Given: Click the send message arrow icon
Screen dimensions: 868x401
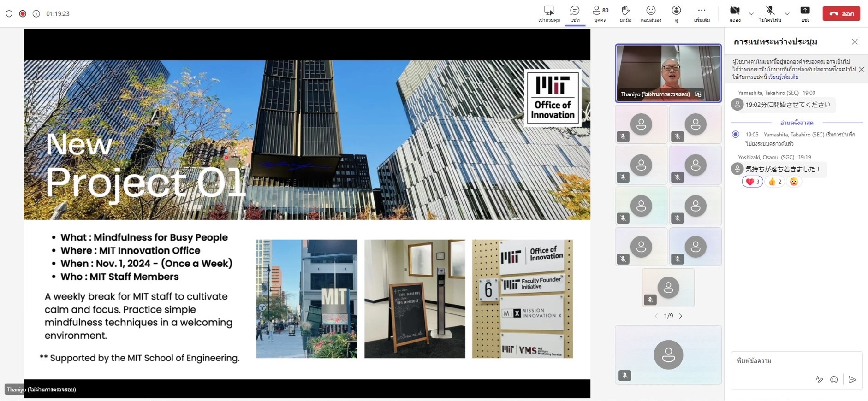Looking at the screenshot, I should point(852,380).
